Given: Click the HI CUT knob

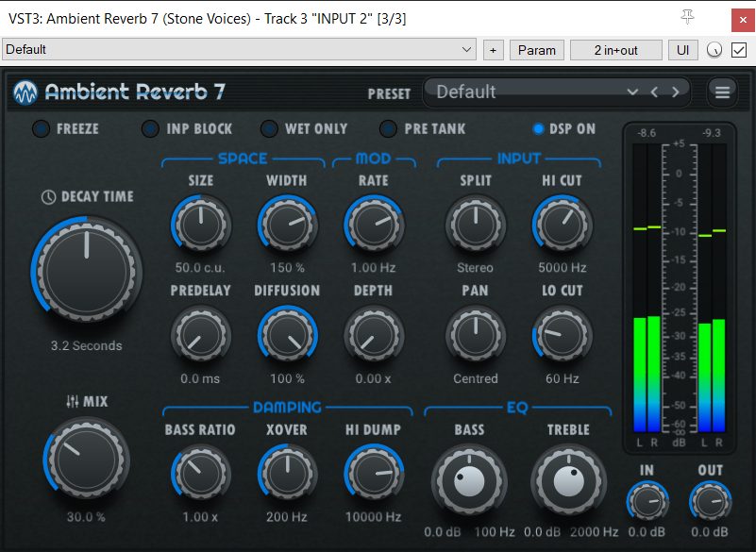Looking at the screenshot, I should (563, 225).
